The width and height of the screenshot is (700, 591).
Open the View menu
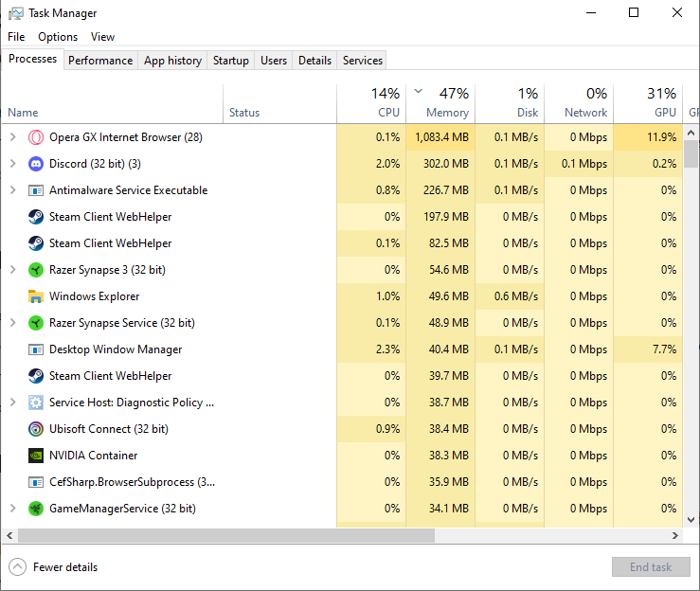102,37
